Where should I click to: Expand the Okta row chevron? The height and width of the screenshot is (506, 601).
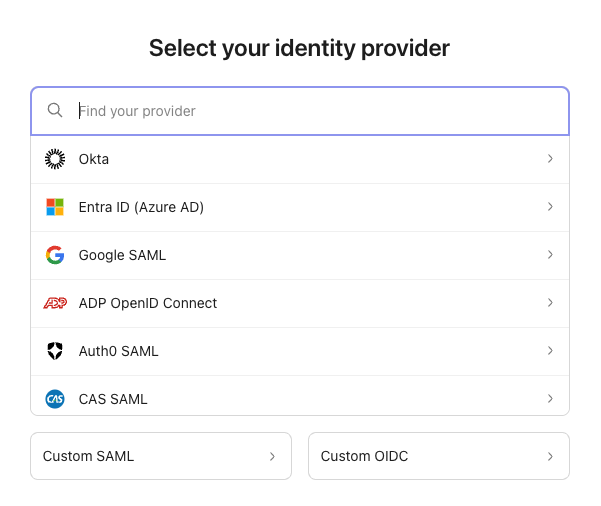pyautogui.click(x=550, y=159)
